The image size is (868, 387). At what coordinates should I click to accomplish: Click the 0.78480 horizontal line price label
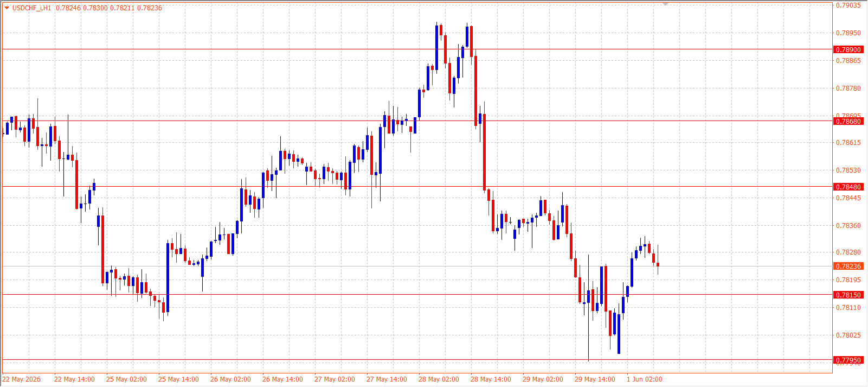pyautogui.click(x=848, y=187)
